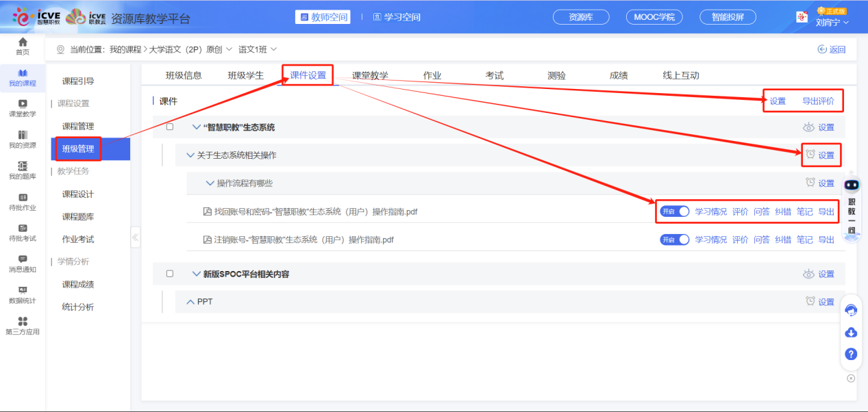Toggle 开启 switch for 找回账号和密码 PDF
Viewport: 868px width, 412px height.
pyautogui.click(x=674, y=211)
